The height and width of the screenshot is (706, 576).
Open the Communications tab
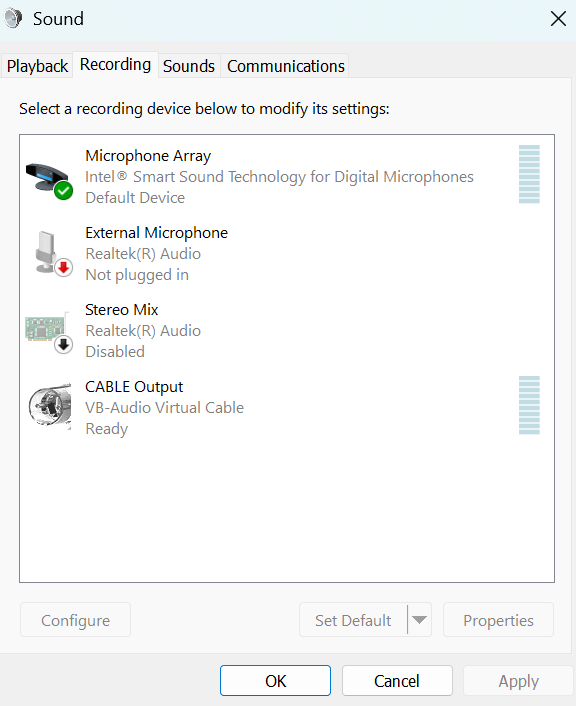pos(286,66)
